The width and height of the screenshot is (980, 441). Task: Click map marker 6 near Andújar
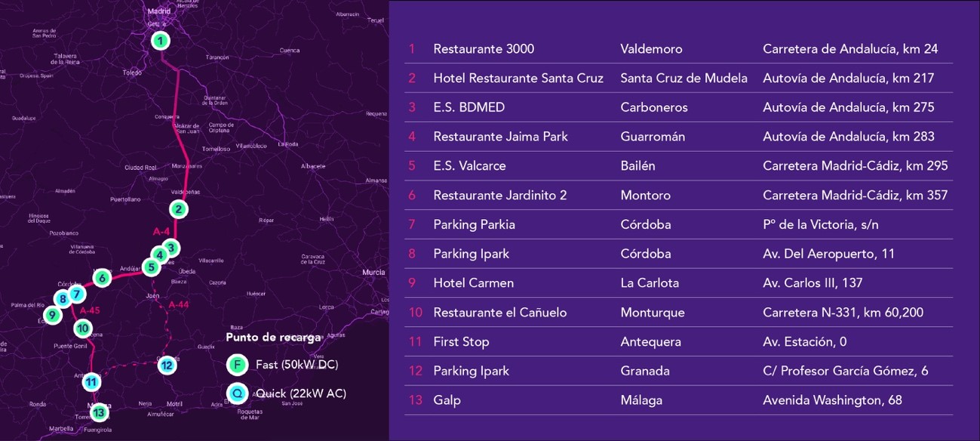(x=103, y=278)
